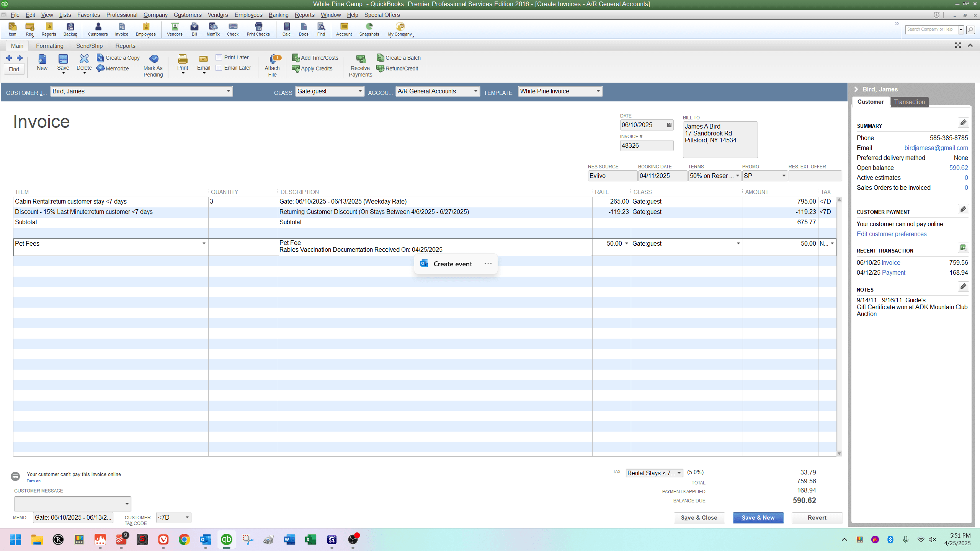
Task: Expand the Template dropdown
Action: (x=598, y=91)
